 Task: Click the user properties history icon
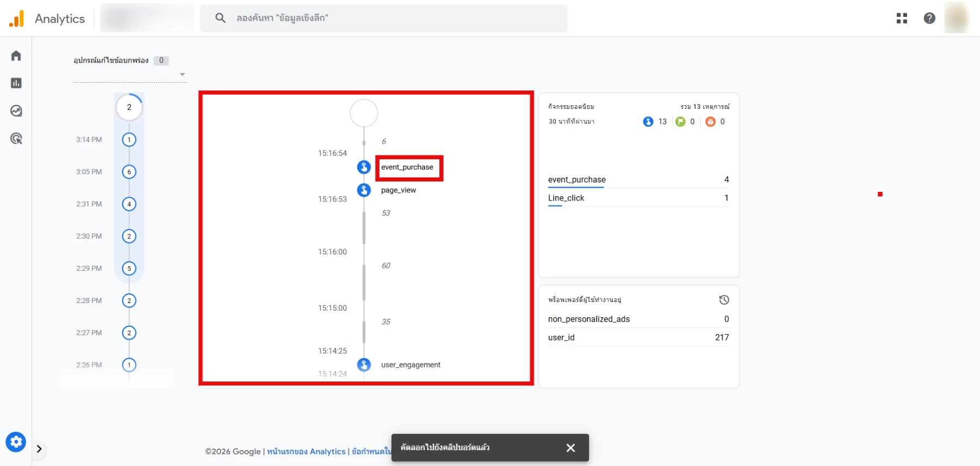click(x=724, y=300)
